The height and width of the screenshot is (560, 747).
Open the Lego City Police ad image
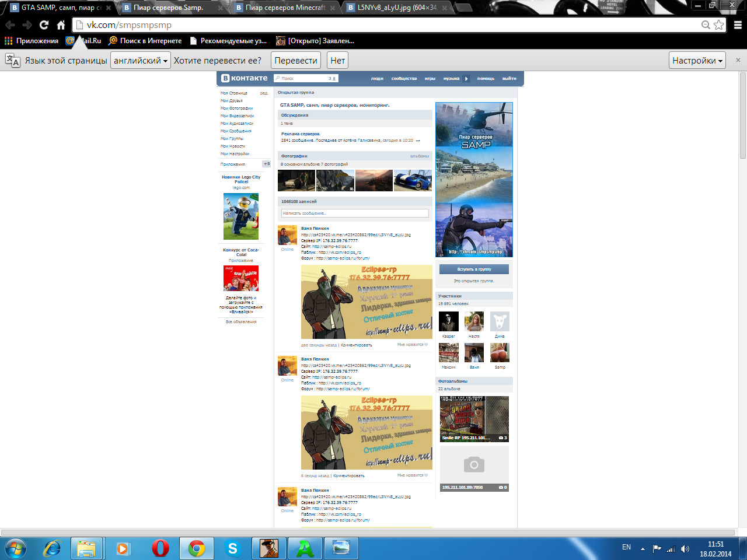tap(241, 216)
